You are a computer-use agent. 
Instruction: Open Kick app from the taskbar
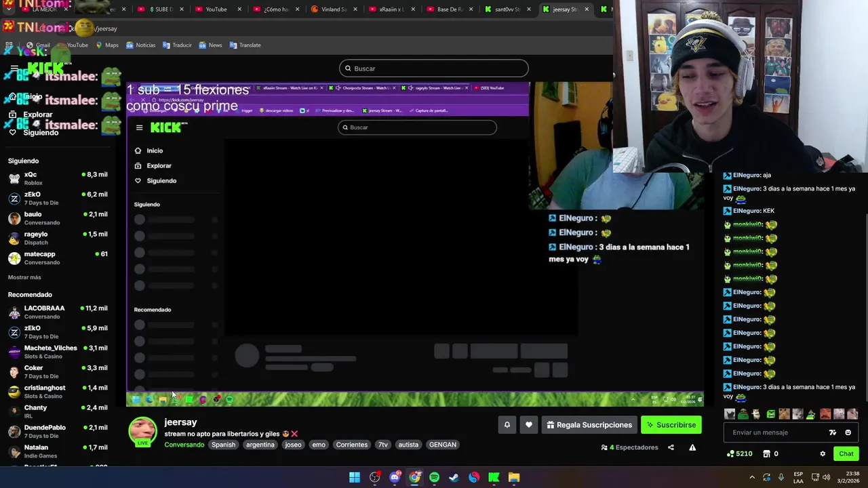point(494,478)
